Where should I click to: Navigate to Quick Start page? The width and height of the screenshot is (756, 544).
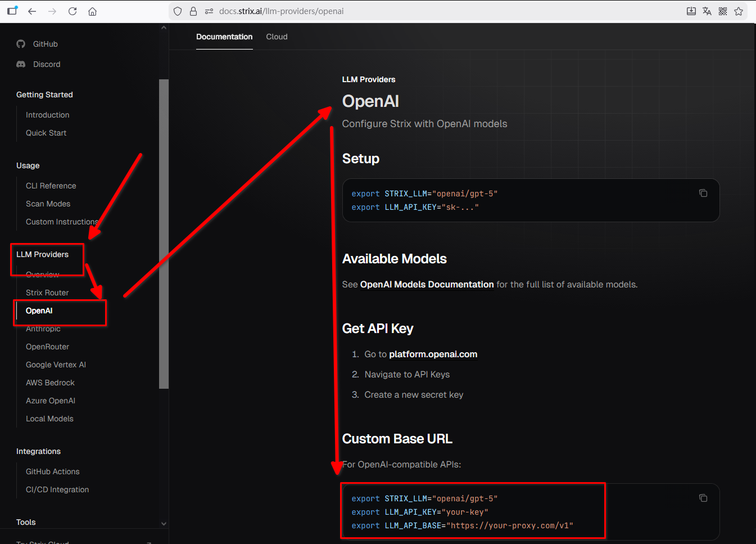[46, 133]
